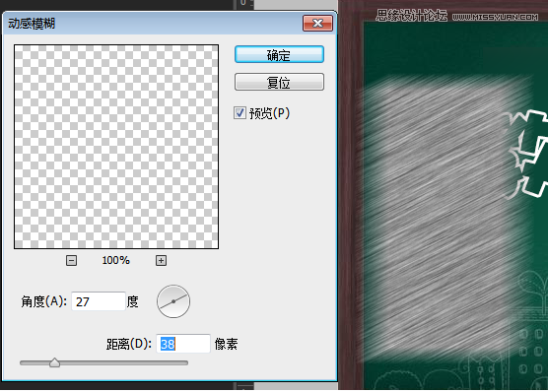Zoom out preview with minus icon
Viewport: 548px width, 392px height.
point(71,260)
